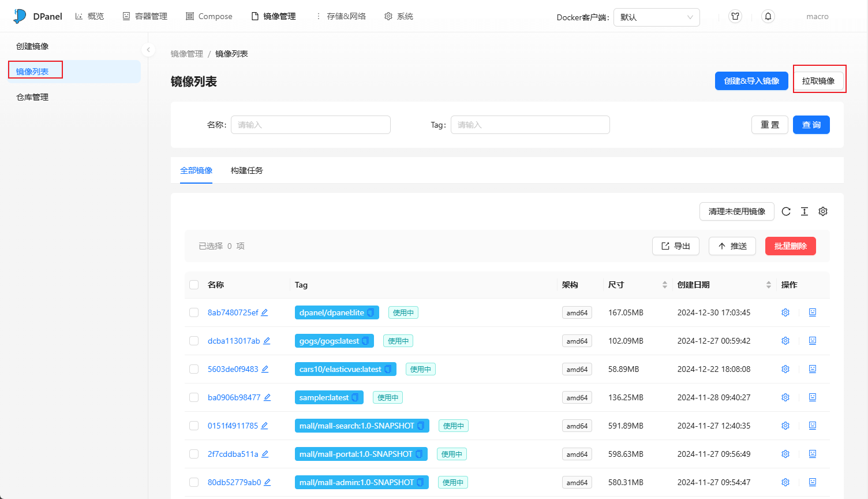Open the notification bell icon
This screenshot has height=499, width=868.
click(x=768, y=16)
